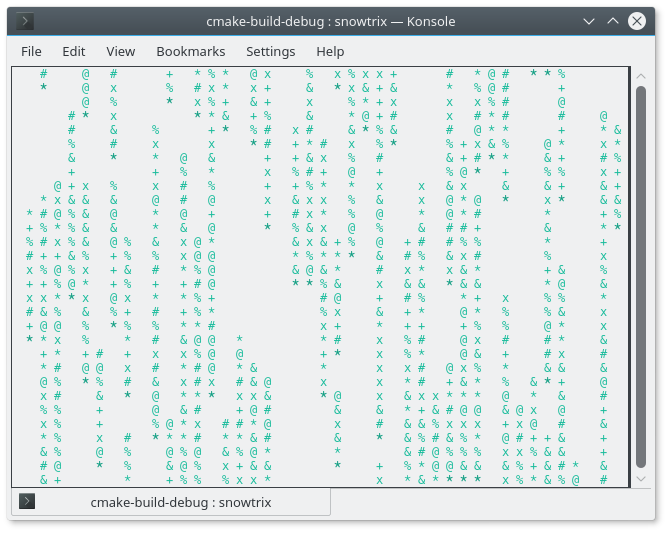Image resolution: width=668 pixels, height=533 pixels.
Task: Click the terminal icon in the title bar
Action: (x=25, y=21)
